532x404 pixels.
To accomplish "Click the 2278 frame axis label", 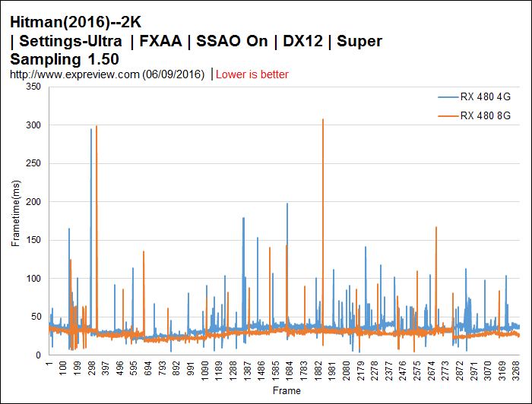I will 375,371.
